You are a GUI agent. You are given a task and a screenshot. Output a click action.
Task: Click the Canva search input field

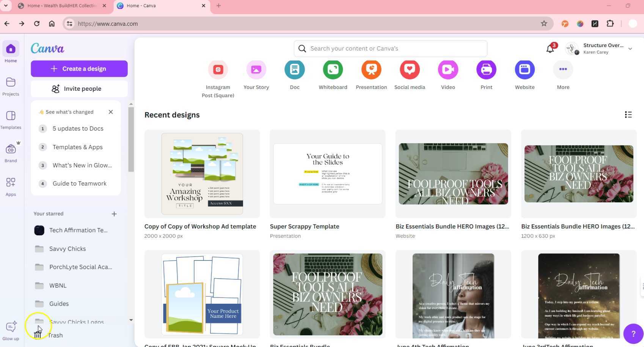(x=391, y=49)
